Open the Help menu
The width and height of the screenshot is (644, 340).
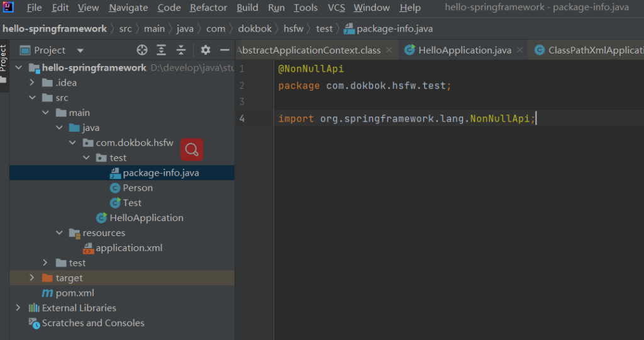(410, 8)
